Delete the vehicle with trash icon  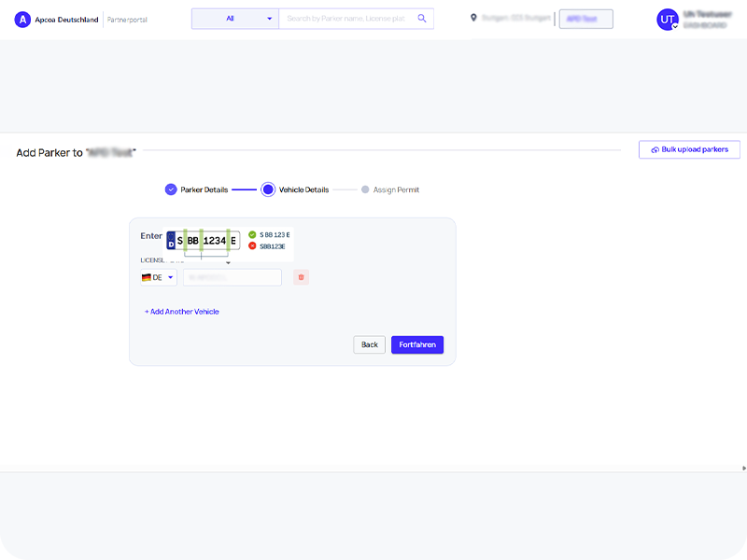point(301,277)
